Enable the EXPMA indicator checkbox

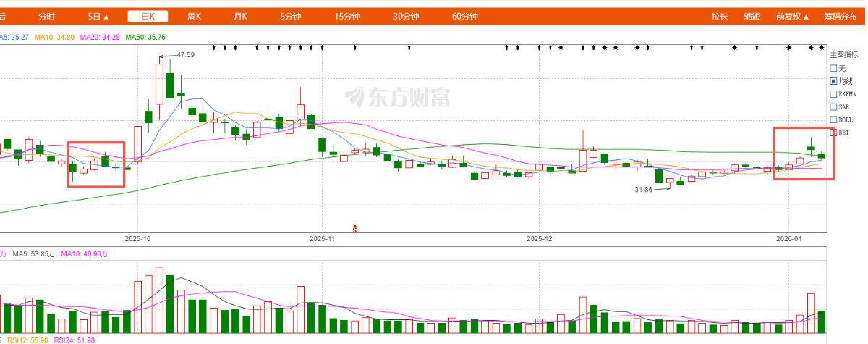tap(833, 94)
